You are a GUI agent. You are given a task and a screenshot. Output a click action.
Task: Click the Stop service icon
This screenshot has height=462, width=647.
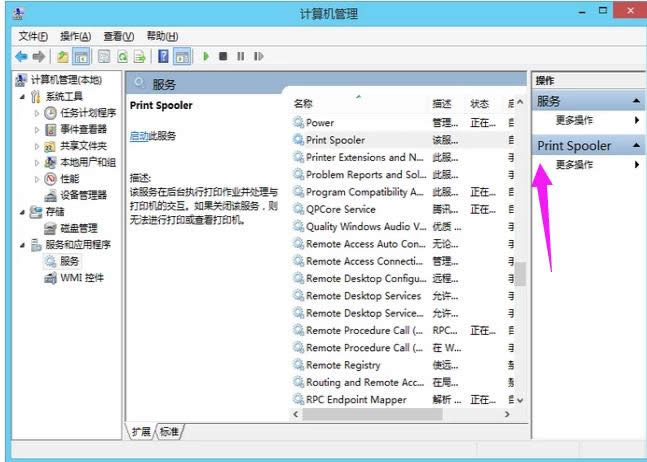(223, 56)
